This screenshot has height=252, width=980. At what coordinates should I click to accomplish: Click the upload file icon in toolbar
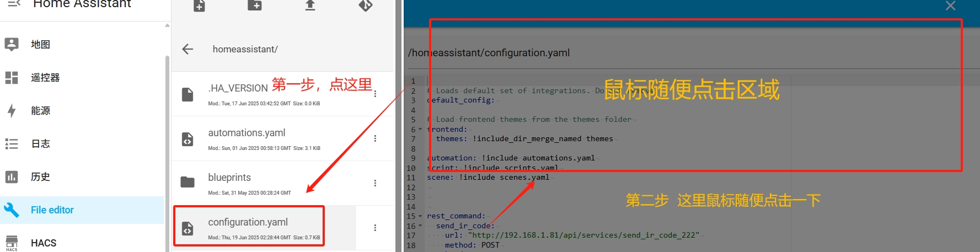coord(310,5)
